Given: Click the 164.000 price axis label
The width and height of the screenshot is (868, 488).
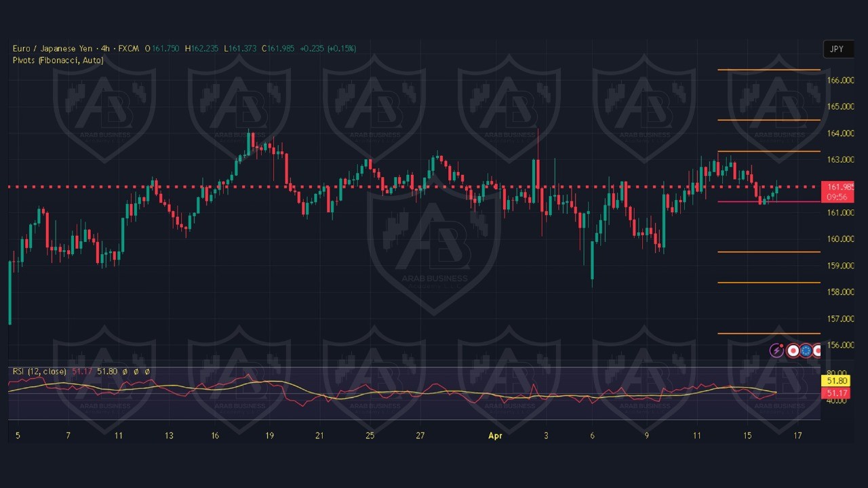Looking at the screenshot, I should click(840, 133).
